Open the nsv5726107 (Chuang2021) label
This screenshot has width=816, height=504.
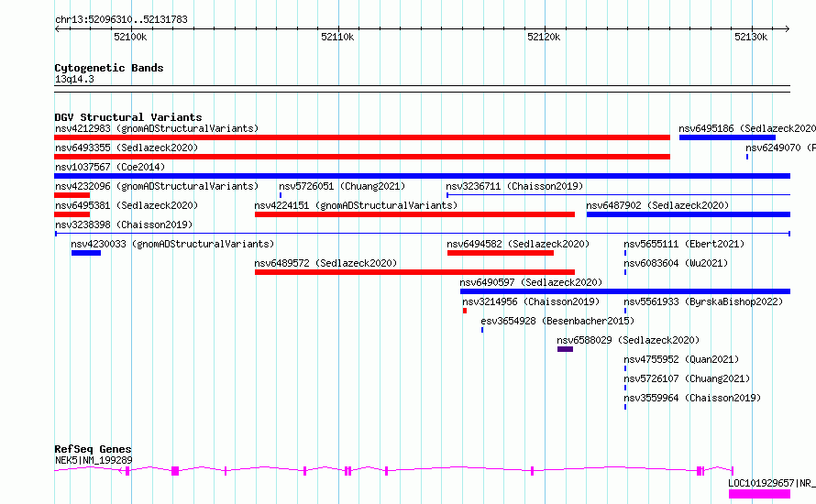(687, 378)
